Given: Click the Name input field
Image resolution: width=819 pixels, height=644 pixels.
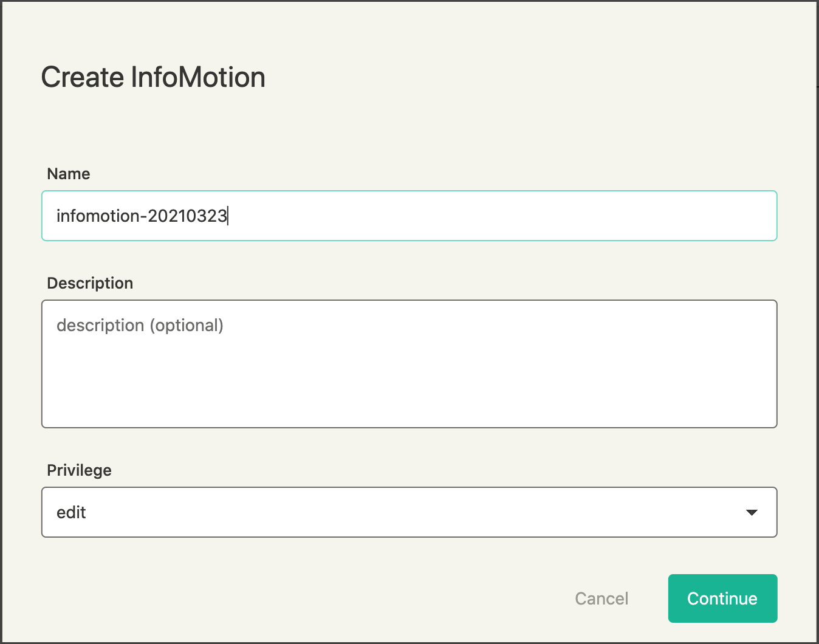Looking at the screenshot, I should tap(409, 216).
